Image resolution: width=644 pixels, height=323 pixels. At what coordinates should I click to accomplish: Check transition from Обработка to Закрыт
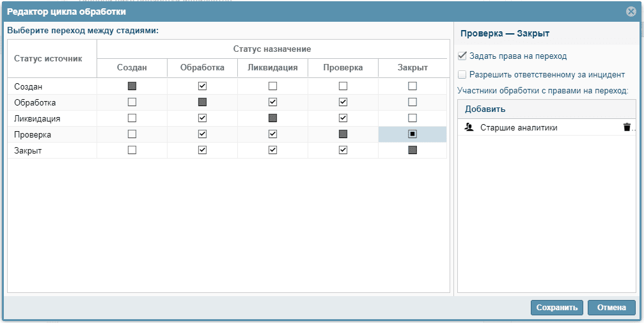(x=412, y=102)
